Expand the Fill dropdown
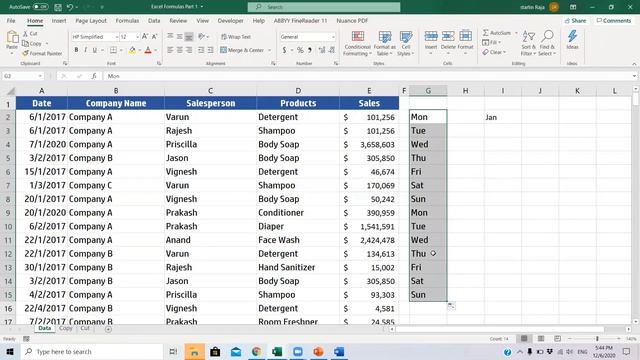This screenshot has width=640, height=360. click(x=500, y=42)
